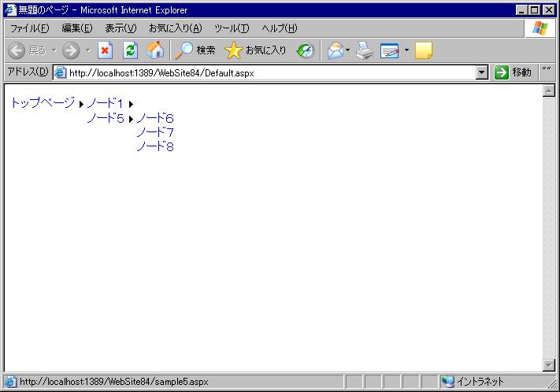Image resolution: width=560 pixels, height=392 pixels.
Task: Click the Intranet zone icon in status bar
Action: click(447, 382)
